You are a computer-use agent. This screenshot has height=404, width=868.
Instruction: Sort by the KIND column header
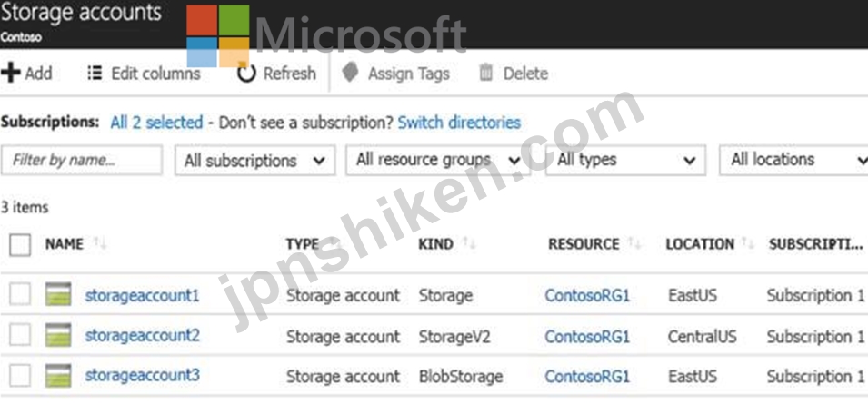(x=435, y=243)
